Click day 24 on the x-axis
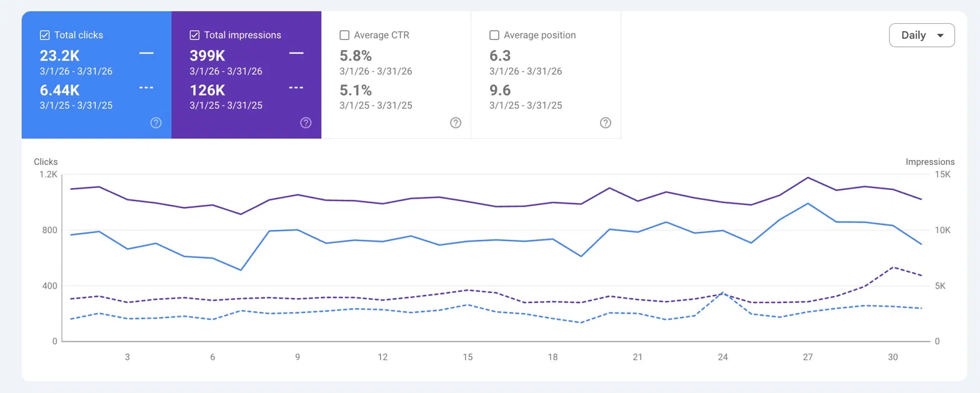This screenshot has height=393, width=980. [x=722, y=357]
